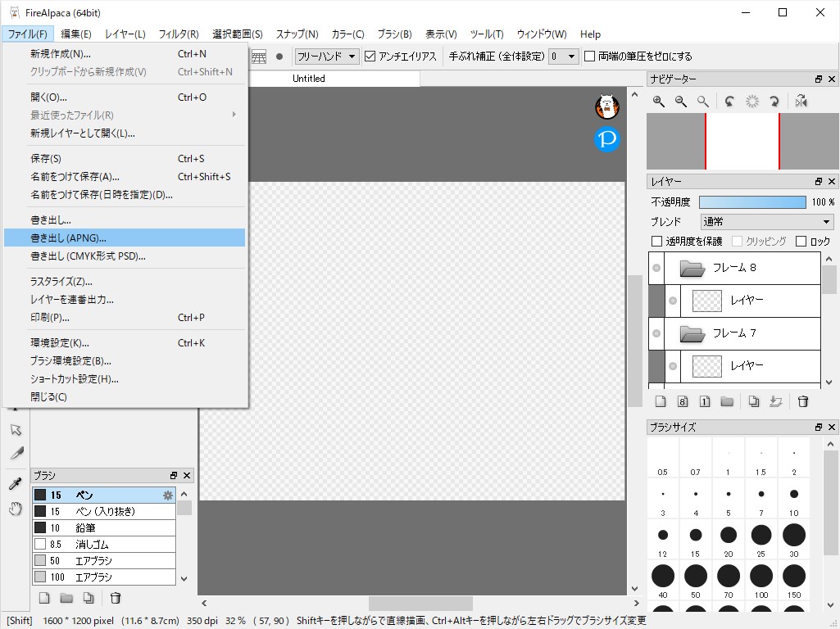This screenshot has height=629, width=840.
Task: Select the Eyedropper tool
Action: click(x=15, y=482)
